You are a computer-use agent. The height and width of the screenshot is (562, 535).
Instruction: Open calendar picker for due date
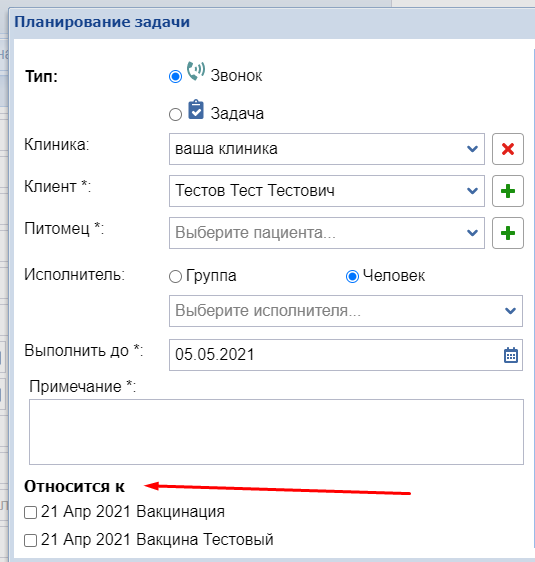click(x=511, y=355)
